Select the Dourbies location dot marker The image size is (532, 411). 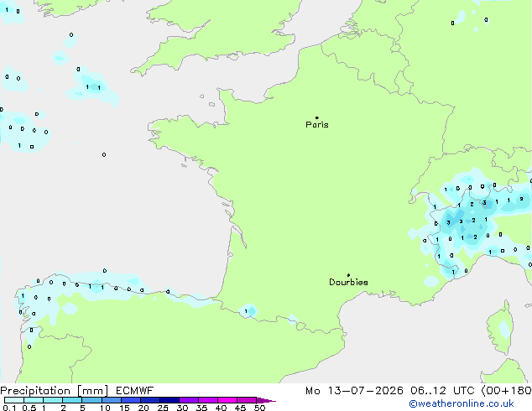(348, 275)
